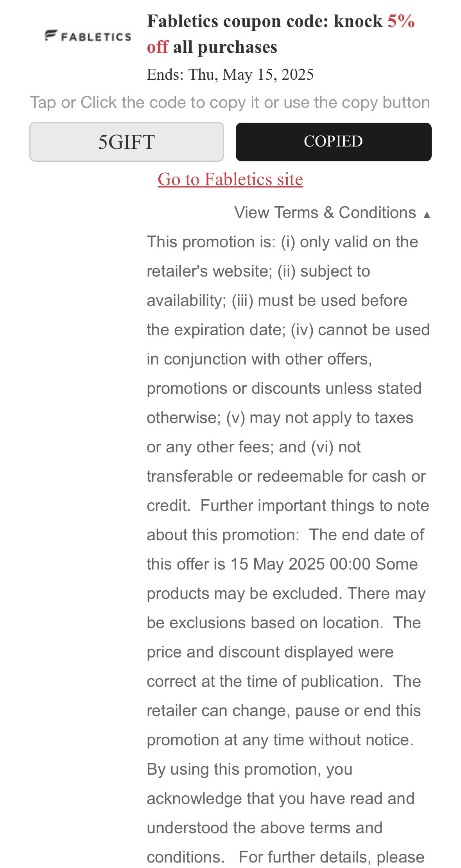
Task: Click the acknowledgement sentence in the terms
Action: pyautogui.click(x=282, y=799)
